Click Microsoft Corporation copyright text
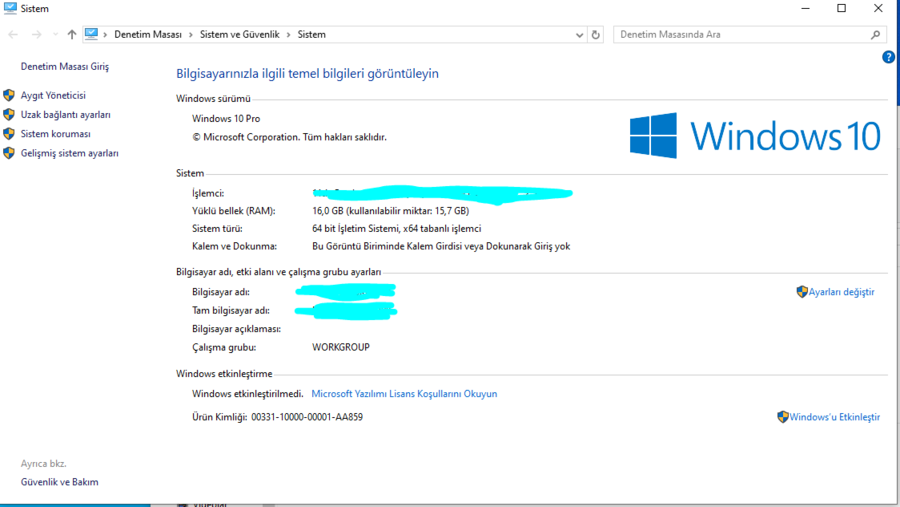The image size is (900, 507). pyautogui.click(x=289, y=137)
